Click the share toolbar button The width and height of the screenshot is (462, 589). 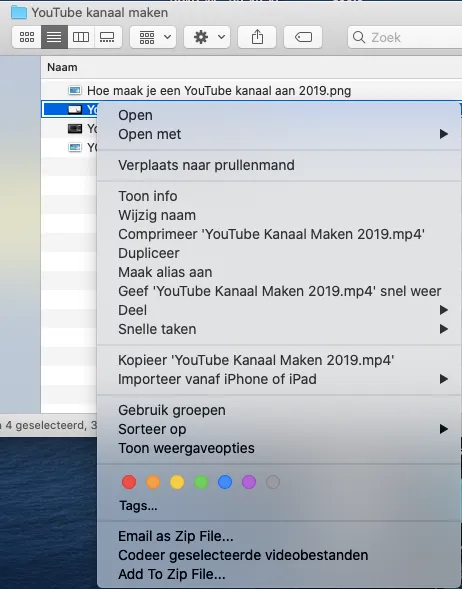pyautogui.click(x=257, y=37)
